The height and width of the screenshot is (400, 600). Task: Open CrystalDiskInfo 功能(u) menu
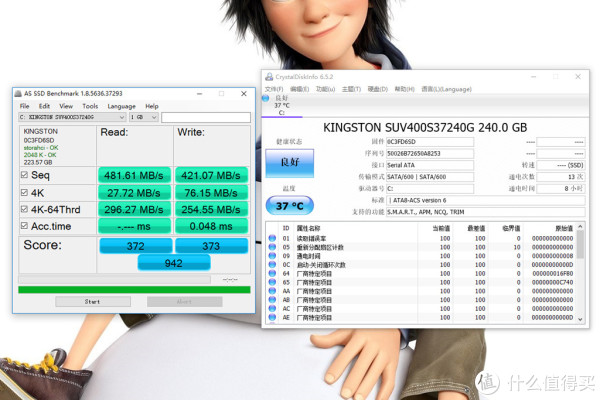point(325,89)
